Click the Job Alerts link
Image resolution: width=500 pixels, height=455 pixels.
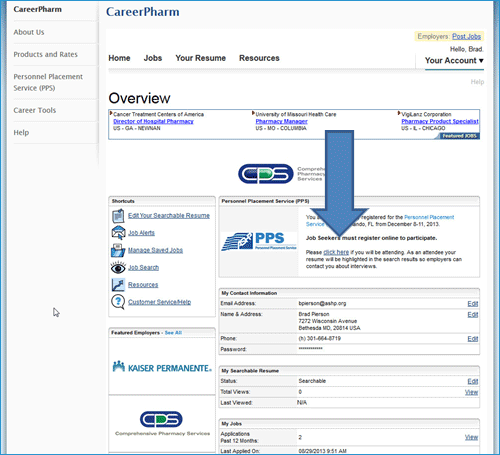click(141, 233)
